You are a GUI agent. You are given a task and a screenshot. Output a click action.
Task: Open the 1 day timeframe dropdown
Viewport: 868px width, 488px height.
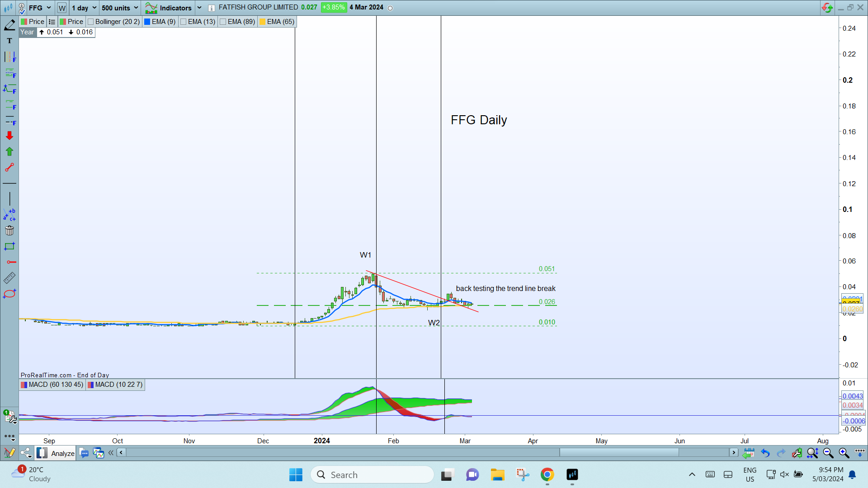84,8
